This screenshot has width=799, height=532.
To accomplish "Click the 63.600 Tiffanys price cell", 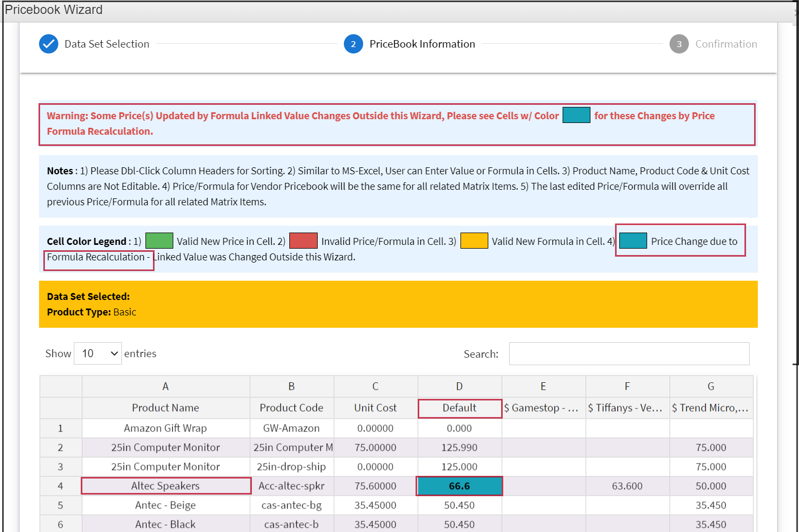I will (627, 486).
